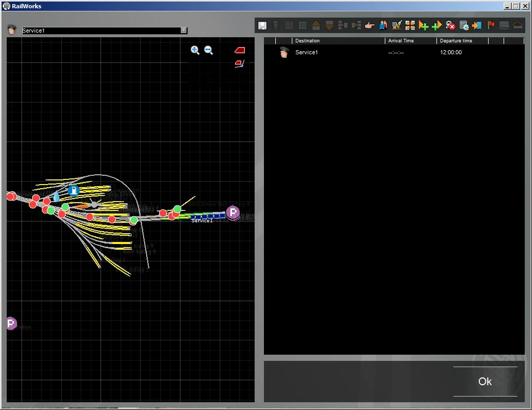Image resolution: width=532 pixels, height=410 pixels.
Task: Click the gray trash can delete icon
Action: (276, 25)
